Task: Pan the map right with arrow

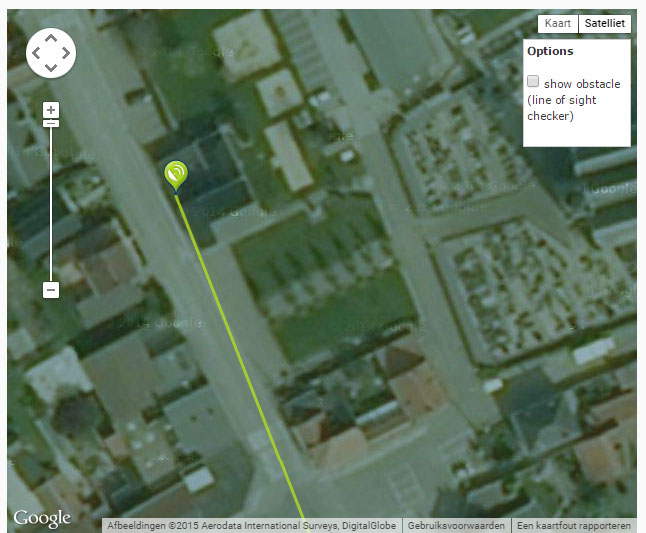Action: [x=66, y=53]
